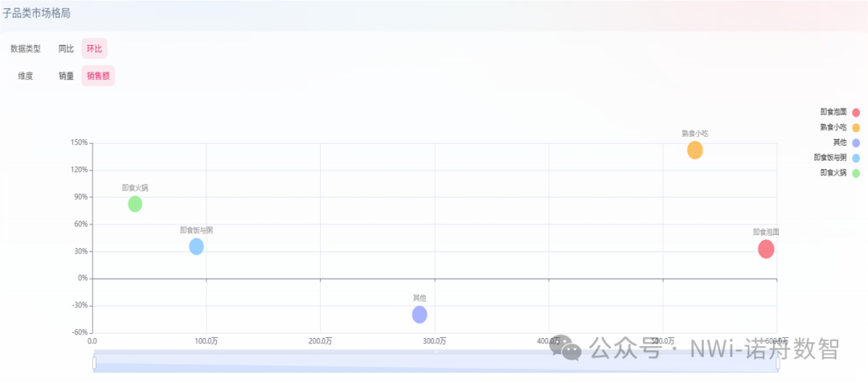Click the purple 其他 legend dot

point(856,142)
